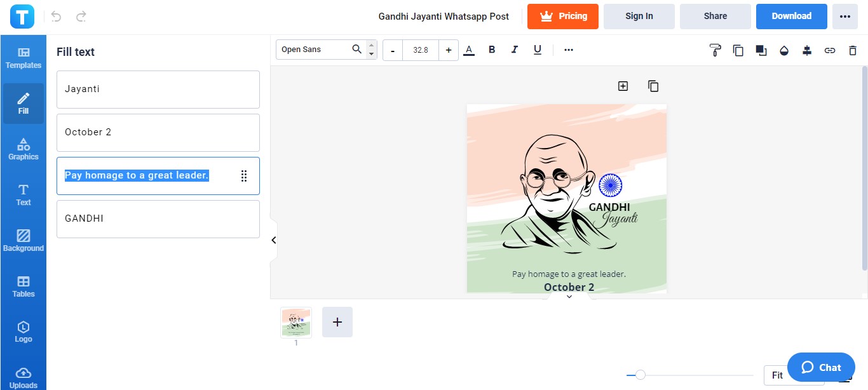
Task: Open the Text sidebar panel
Action: click(24, 195)
